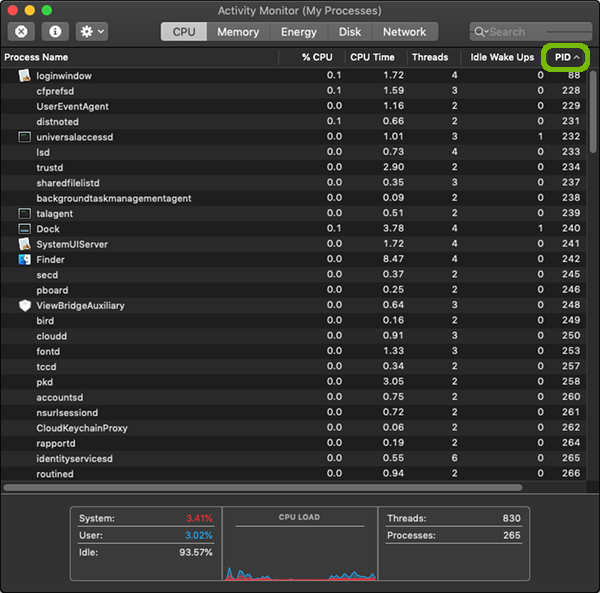Sort by CPU Time column header
600x593 pixels.
coord(376,57)
